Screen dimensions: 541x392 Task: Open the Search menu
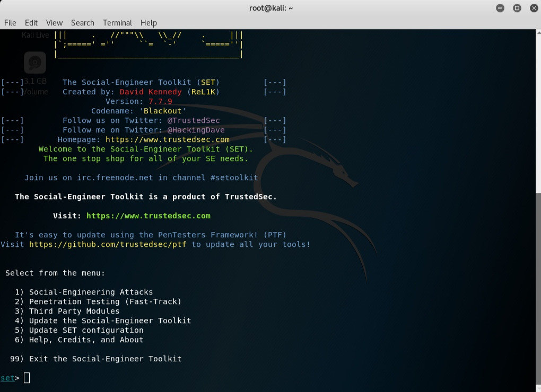pyautogui.click(x=82, y=23)
